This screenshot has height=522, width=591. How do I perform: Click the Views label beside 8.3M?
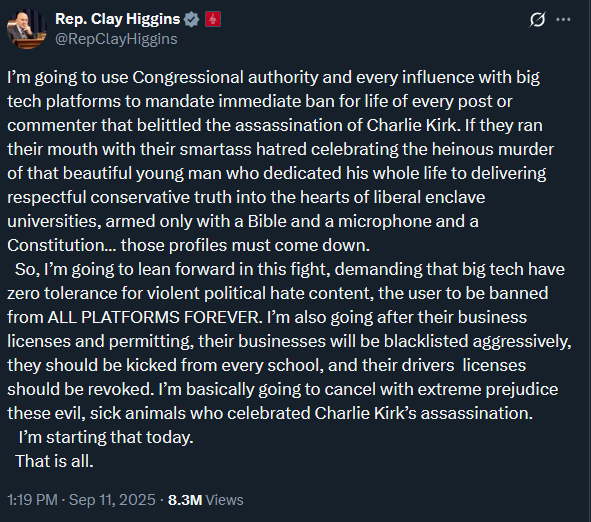[225, 500]
